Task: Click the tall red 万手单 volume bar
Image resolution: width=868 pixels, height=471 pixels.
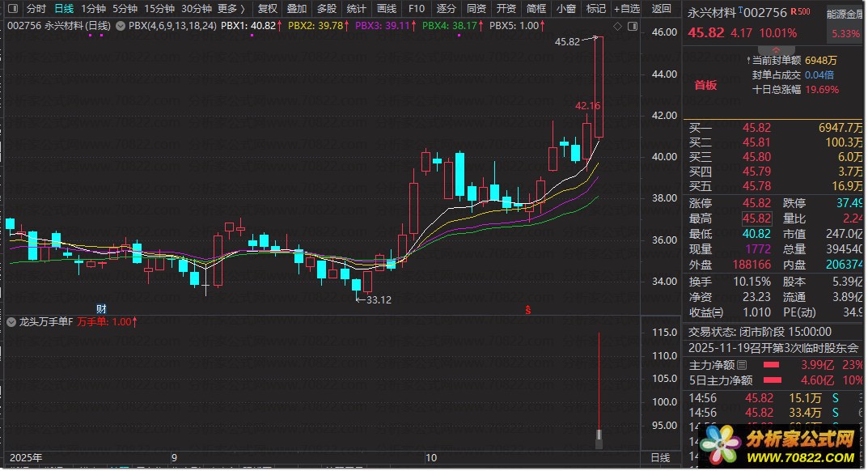Action: pos(599,382)
